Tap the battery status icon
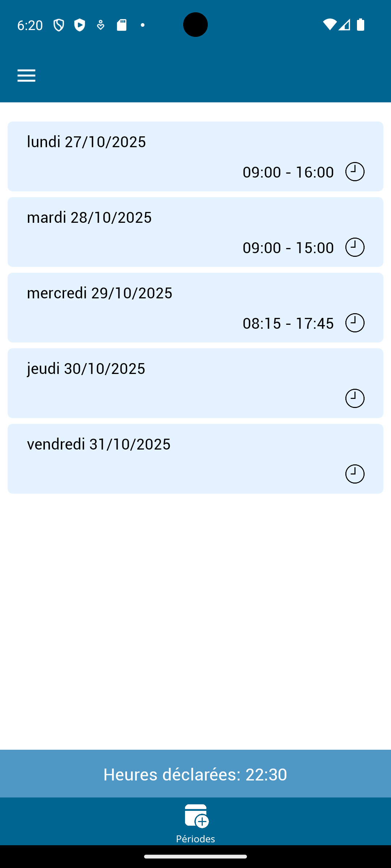The height and width of the screenshot is (868, 391). (x=361, y=25)
